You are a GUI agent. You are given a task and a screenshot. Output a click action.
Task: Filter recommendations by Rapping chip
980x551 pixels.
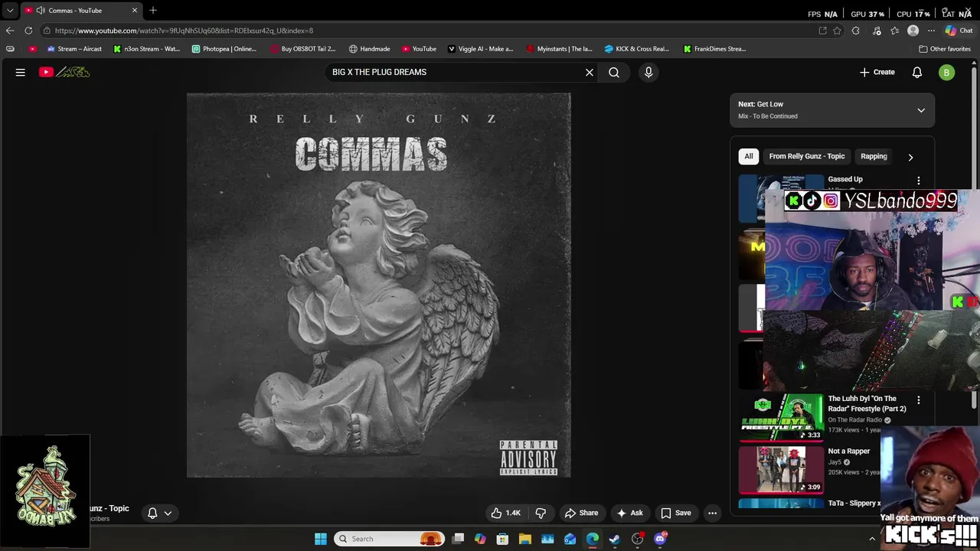[874, 156]
